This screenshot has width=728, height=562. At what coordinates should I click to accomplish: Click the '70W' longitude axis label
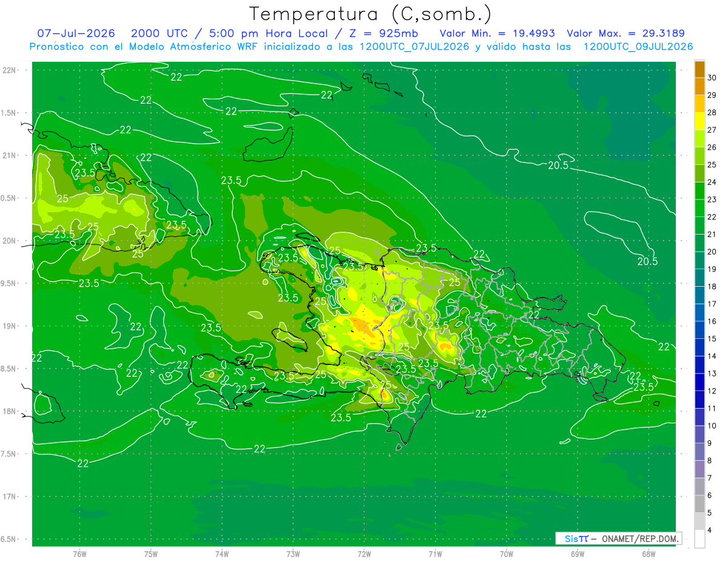(506, 554)
